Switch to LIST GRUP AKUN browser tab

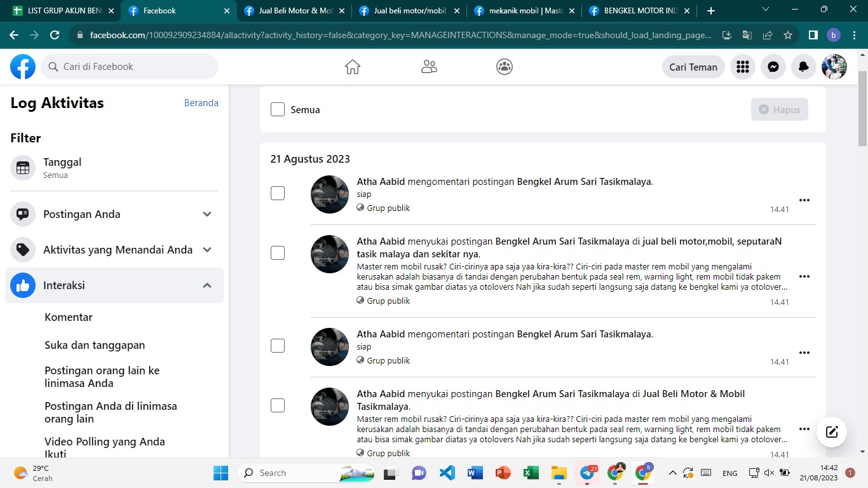[x=62, y=11]
